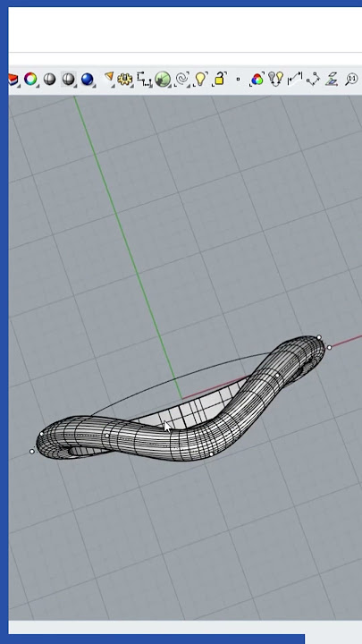The height and width of the screenshot is (644, 362).
Task: Click the double light bulbs icon
Action: pos(276,78)
